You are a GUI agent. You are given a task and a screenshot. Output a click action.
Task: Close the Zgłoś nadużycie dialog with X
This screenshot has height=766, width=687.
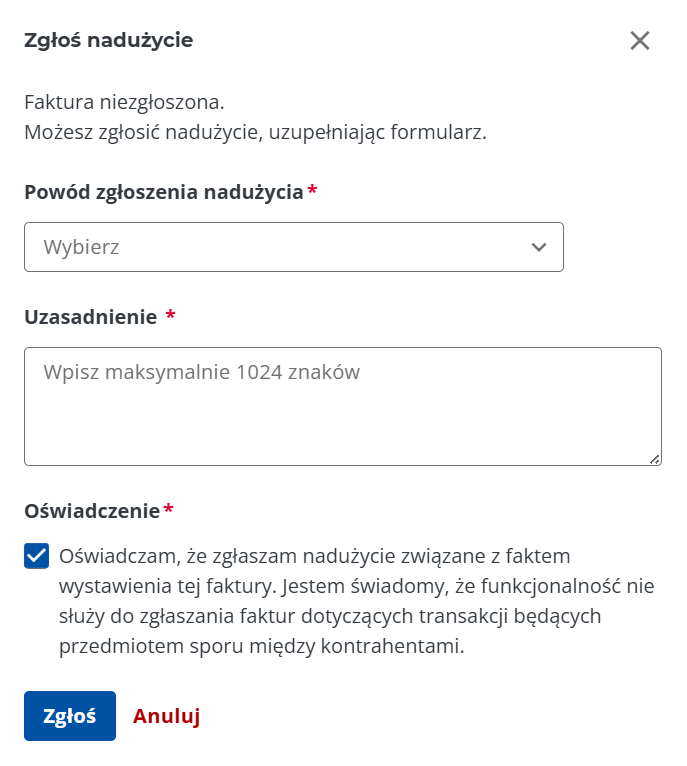pos(640,41)
